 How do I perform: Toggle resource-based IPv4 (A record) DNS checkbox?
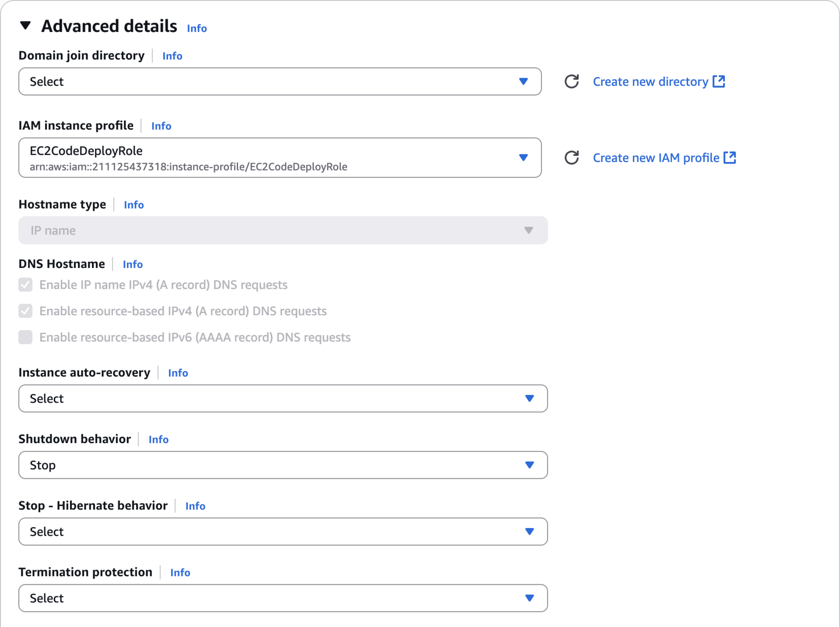[x=26, y=311]
